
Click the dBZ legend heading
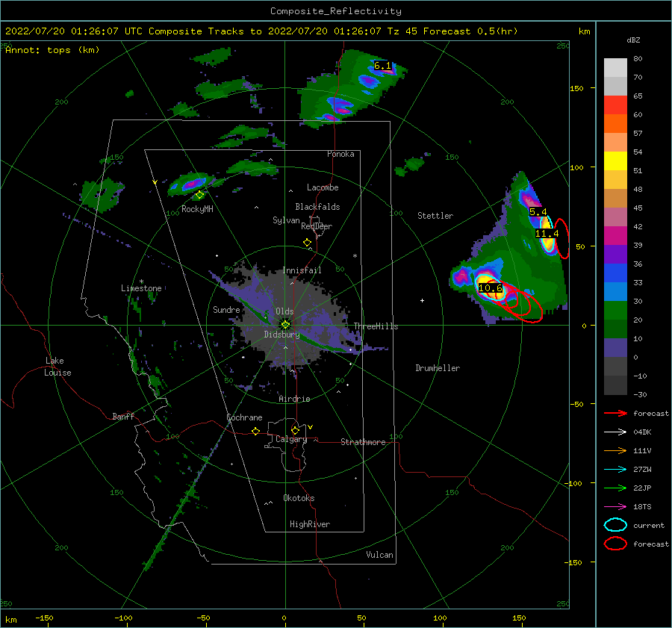pos(633,40)
